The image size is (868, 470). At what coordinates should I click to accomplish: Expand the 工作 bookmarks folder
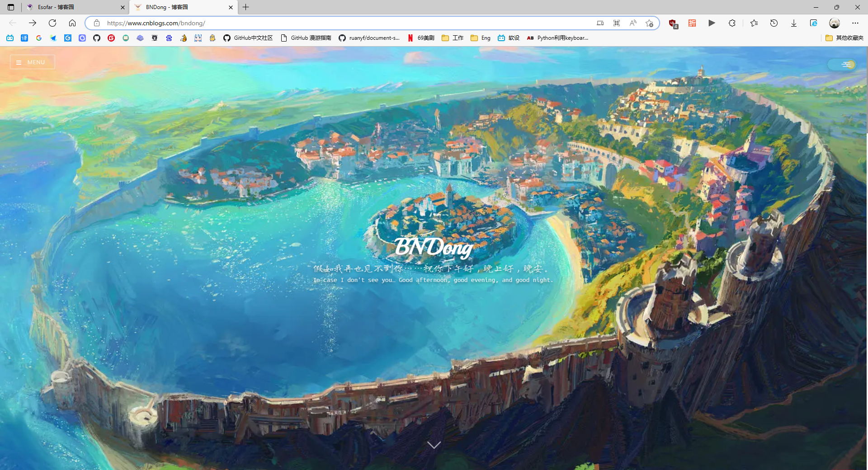pyautogui.click(x=453, y=38)
